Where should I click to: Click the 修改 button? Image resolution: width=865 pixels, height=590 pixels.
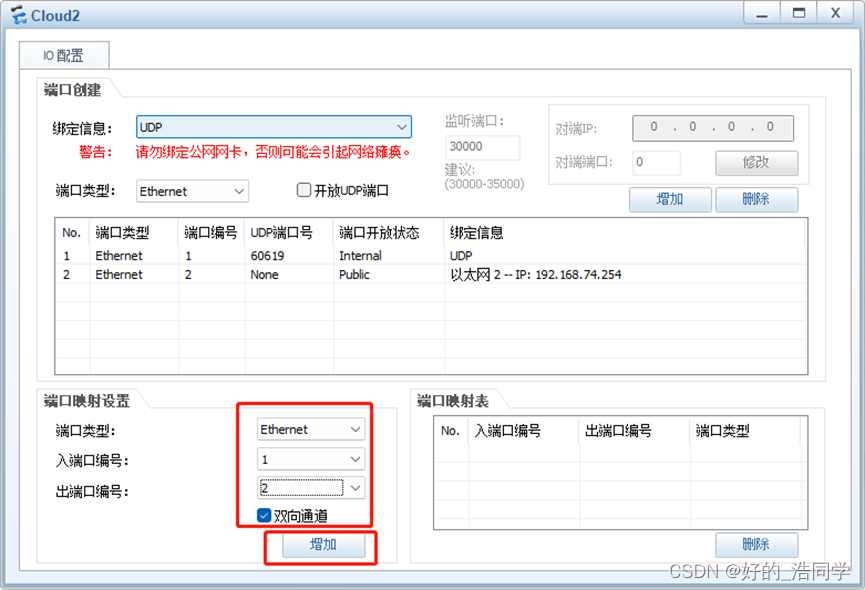coord(756,163)
